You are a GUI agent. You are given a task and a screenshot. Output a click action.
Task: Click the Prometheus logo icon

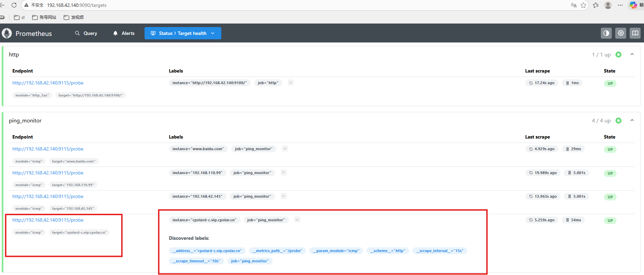pos(7,33)
